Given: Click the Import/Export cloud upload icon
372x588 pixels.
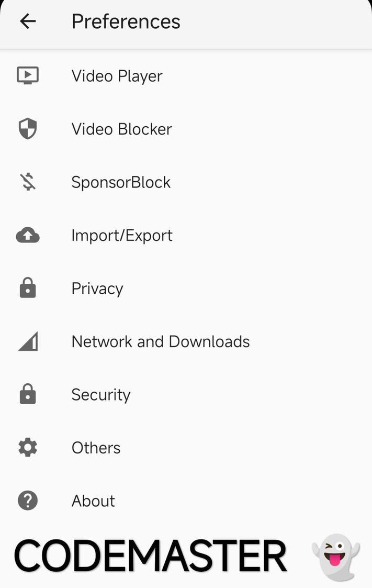Looking at the screenshot, I should tap(27, 235).
